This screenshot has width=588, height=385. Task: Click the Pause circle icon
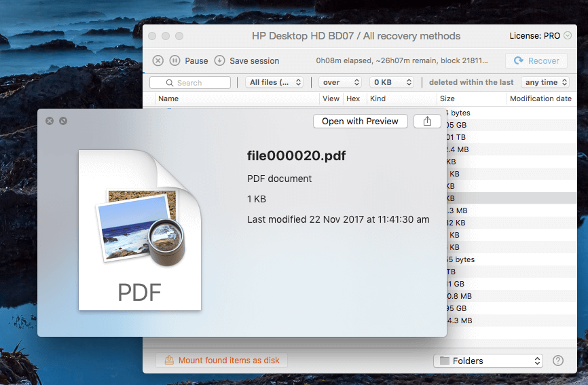tap(174, 60)
